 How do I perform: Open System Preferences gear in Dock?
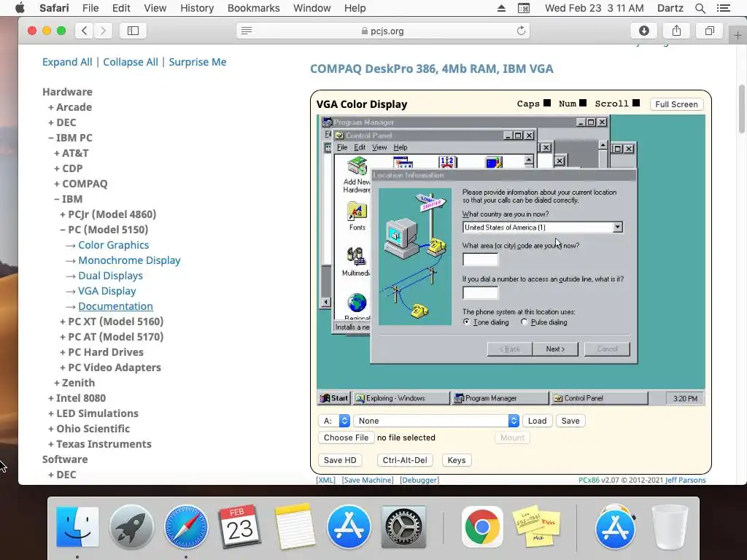(403, 527)
